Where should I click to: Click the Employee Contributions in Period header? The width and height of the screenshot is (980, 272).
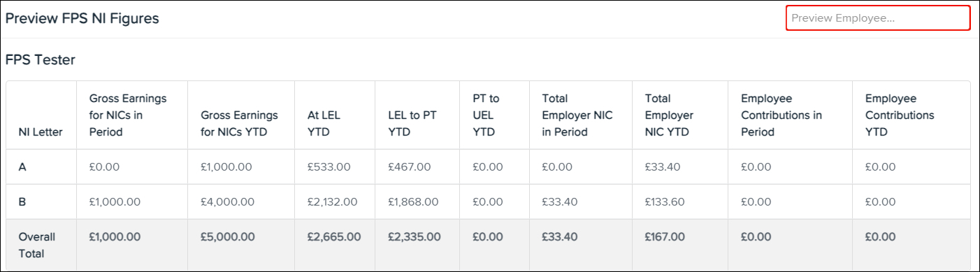(781, 115)
